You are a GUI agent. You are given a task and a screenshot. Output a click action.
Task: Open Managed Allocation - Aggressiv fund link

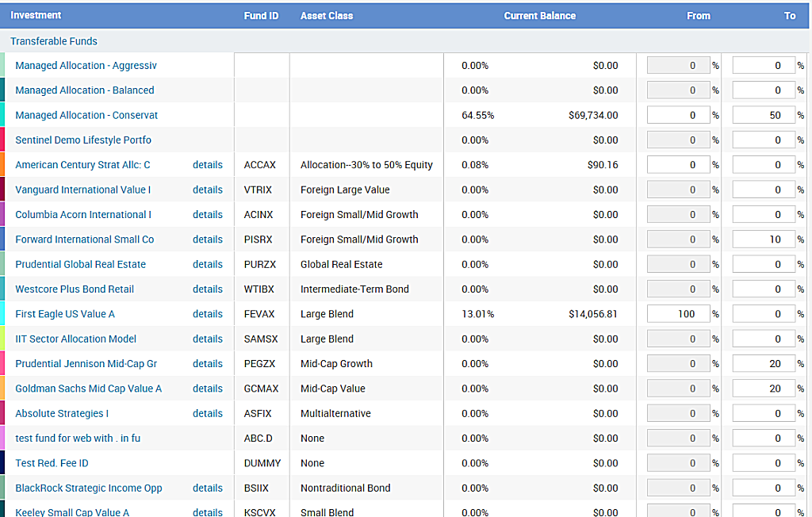point(86,65)
